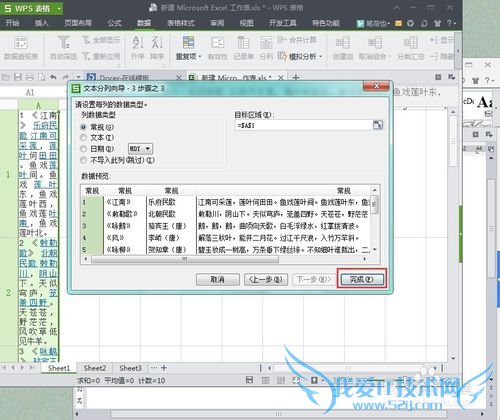
Task: Click the print icon in quick access toolbar
Action: 30,77
